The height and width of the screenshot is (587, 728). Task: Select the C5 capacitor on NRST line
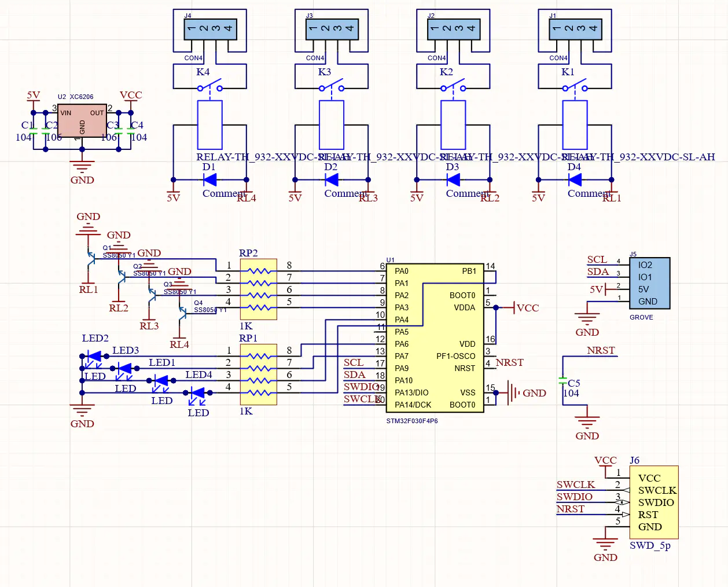562,381
